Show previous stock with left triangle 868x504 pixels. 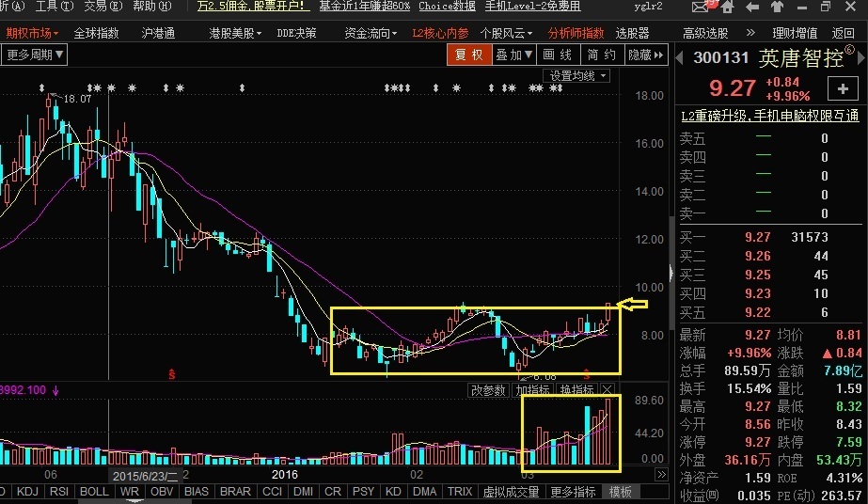[x=680, y=57]
